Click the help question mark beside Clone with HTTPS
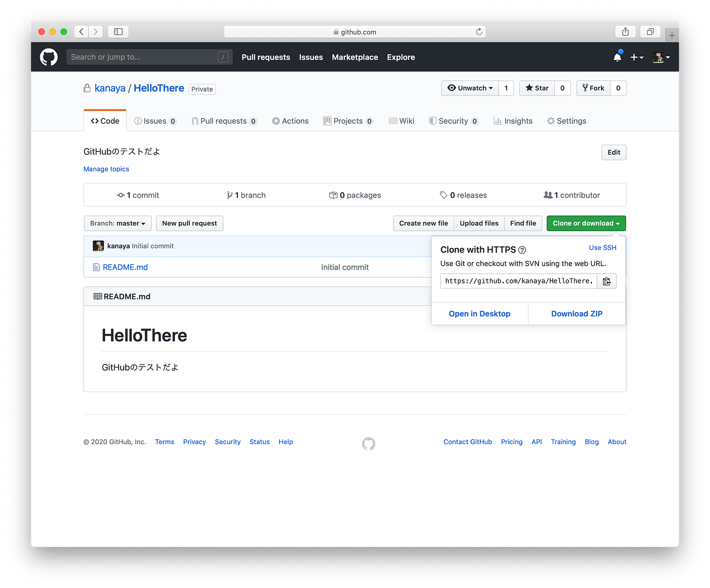 pos(522,250)
